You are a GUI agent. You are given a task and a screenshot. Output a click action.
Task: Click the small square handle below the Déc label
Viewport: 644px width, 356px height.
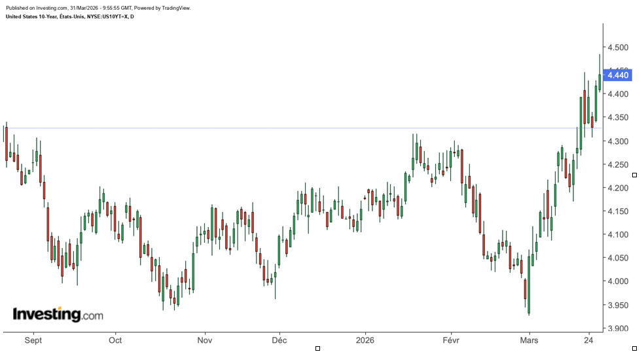(x=317, y=348)
